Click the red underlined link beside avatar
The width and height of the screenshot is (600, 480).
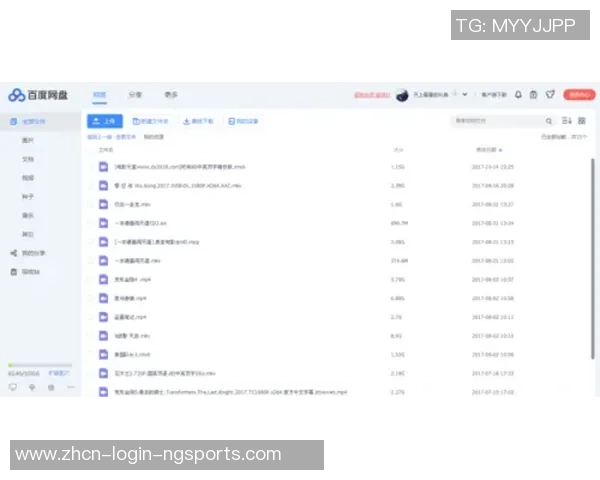372,95
